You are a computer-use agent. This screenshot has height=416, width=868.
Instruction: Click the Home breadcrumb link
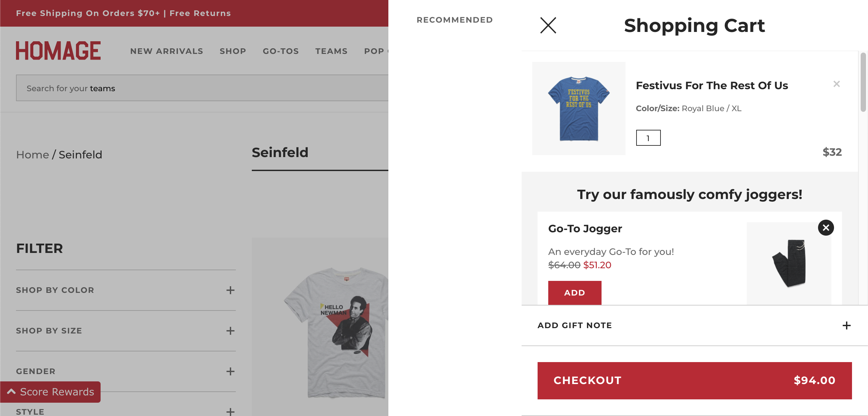[33, 155]
